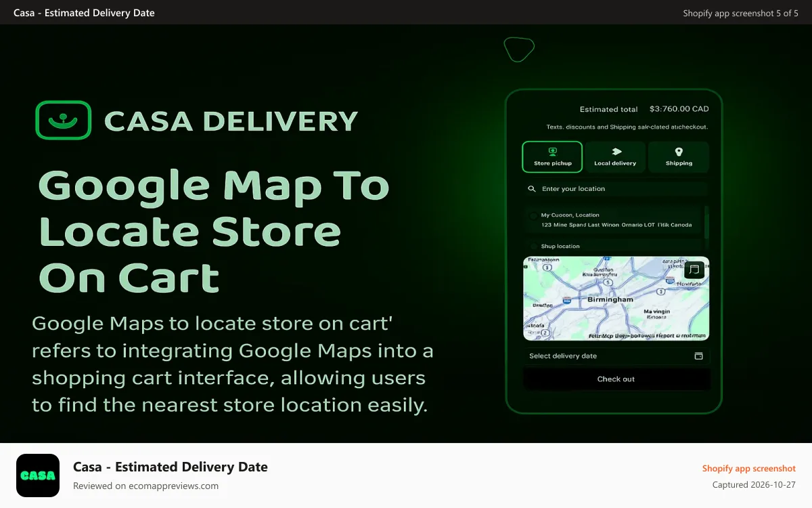The image size is (812, 508).
Task: Click the Reviewed on ecomappreviews.com text
Action: point(145,486)
